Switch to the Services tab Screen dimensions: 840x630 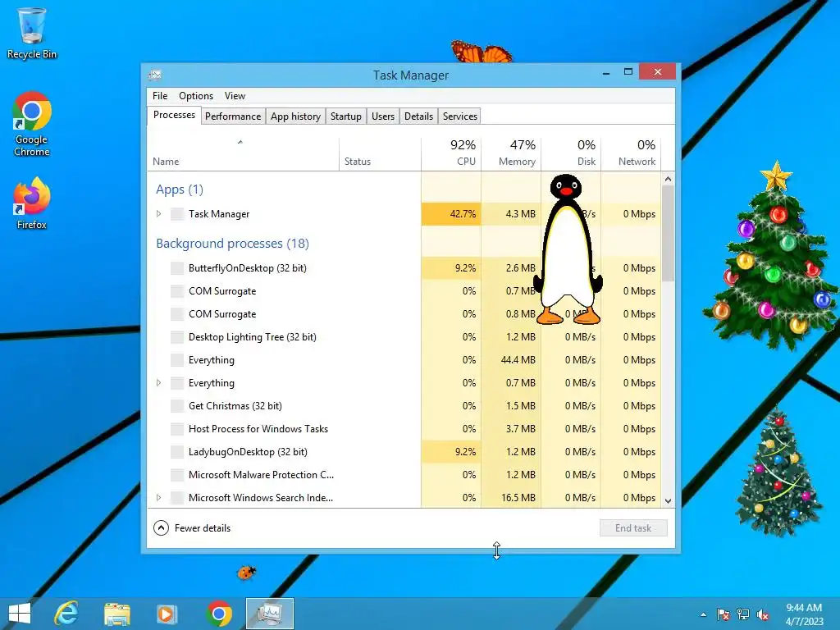(459, 116)
